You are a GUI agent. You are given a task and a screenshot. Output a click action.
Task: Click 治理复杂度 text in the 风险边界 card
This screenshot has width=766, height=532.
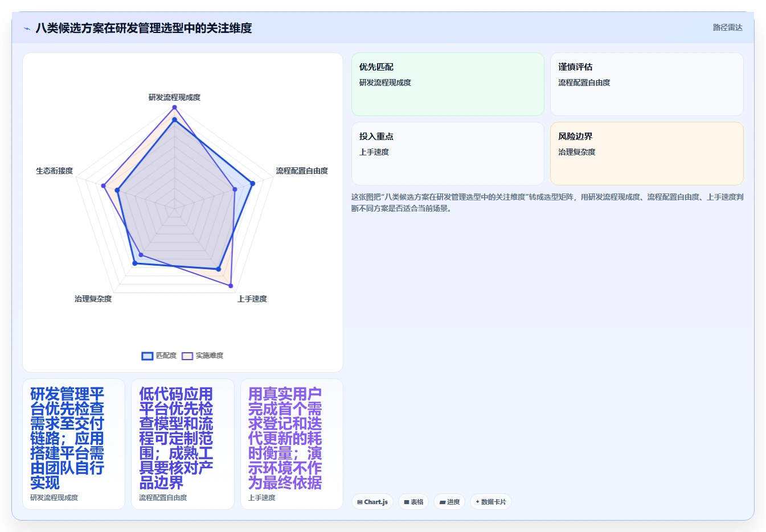pyautogui.click(x=577, y=152)
